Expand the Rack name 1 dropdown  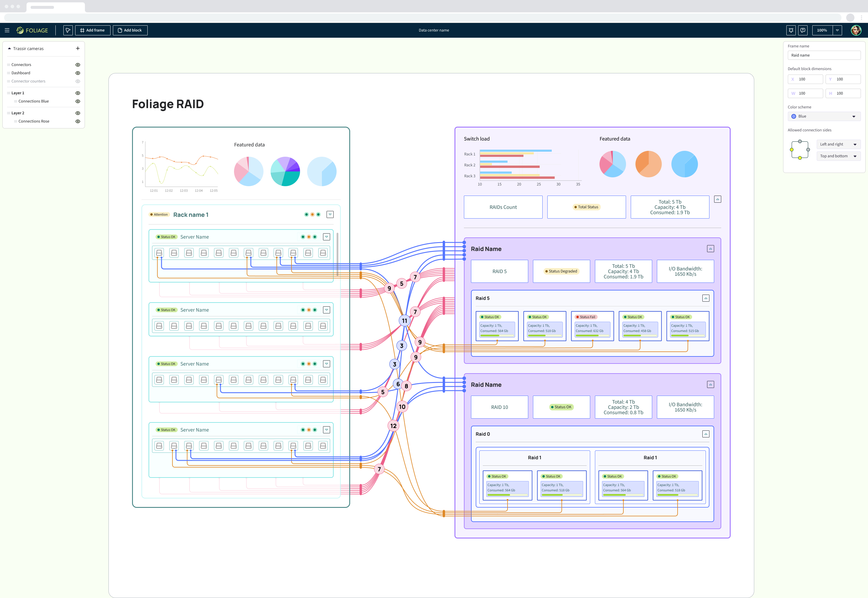pos(330,214)
